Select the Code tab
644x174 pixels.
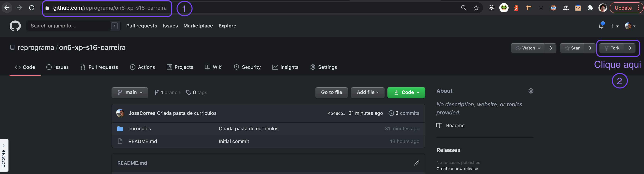(x=25, y=67)
